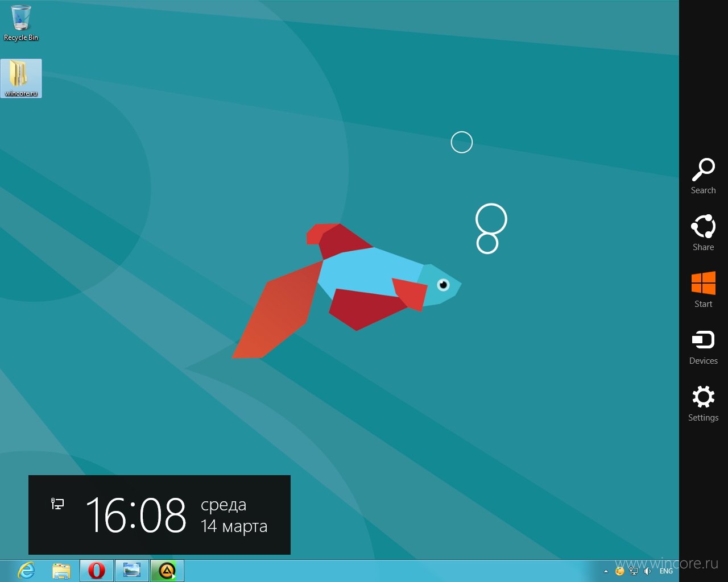This screenshot has width=728, height=582.
Task: Open File Explorer from the taskbar
Action: click(61, 571)
